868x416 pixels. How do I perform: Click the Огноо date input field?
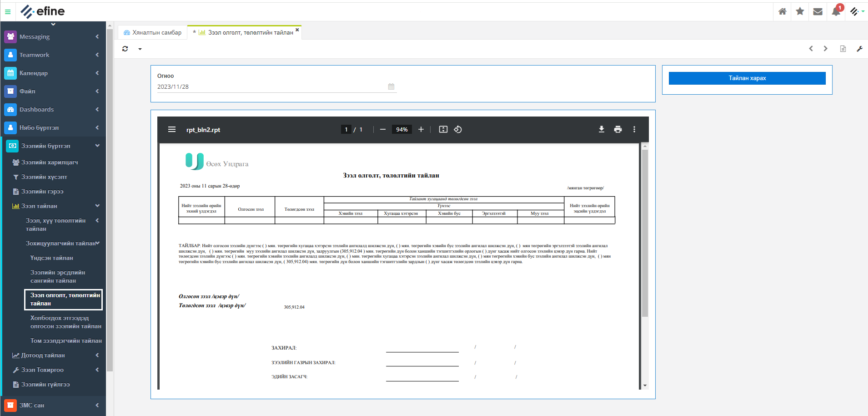[x=277, y=86]
